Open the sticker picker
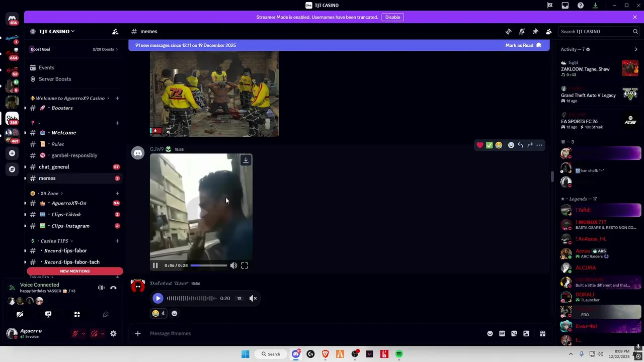The width and height of the screenshot is (644, 362). pyautogui.click(x=514, y=333)
